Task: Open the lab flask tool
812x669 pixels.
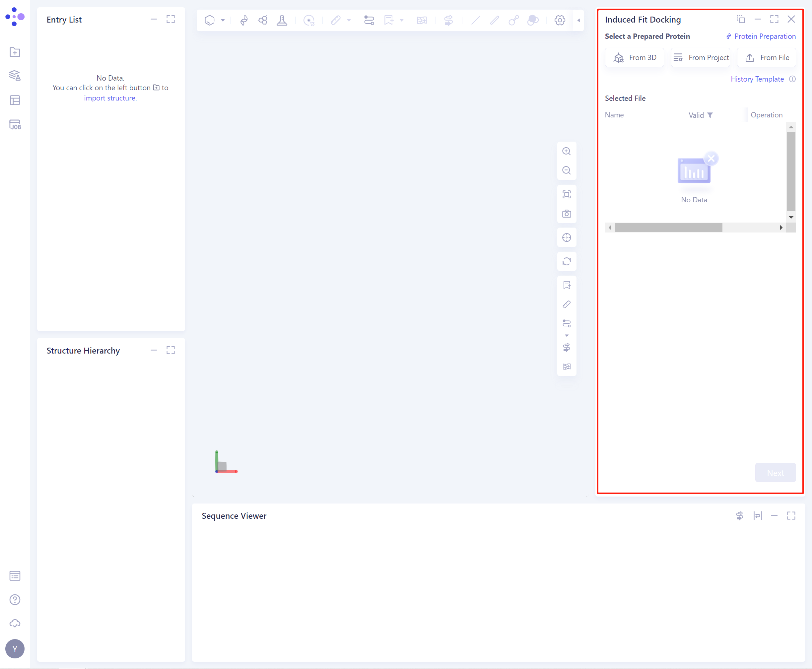Action: click(x=282, y=20)
